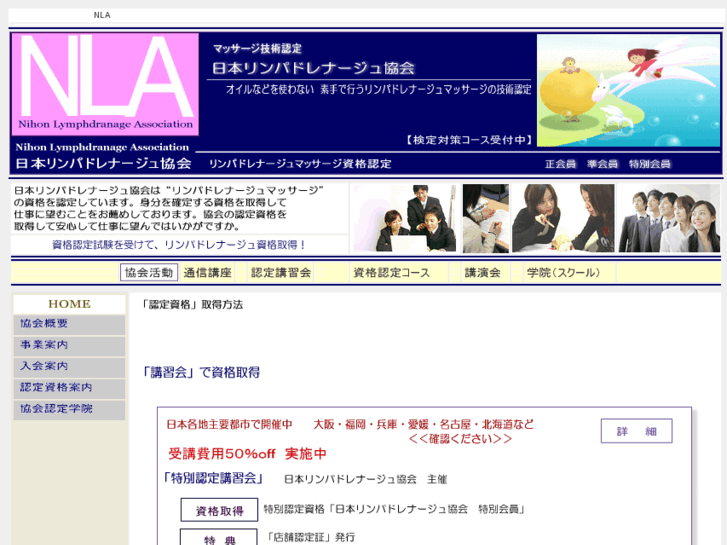Click the 「店舗認定証」発行 text
This screenshot has width=727, height=545.
click(x=310, y=538)
